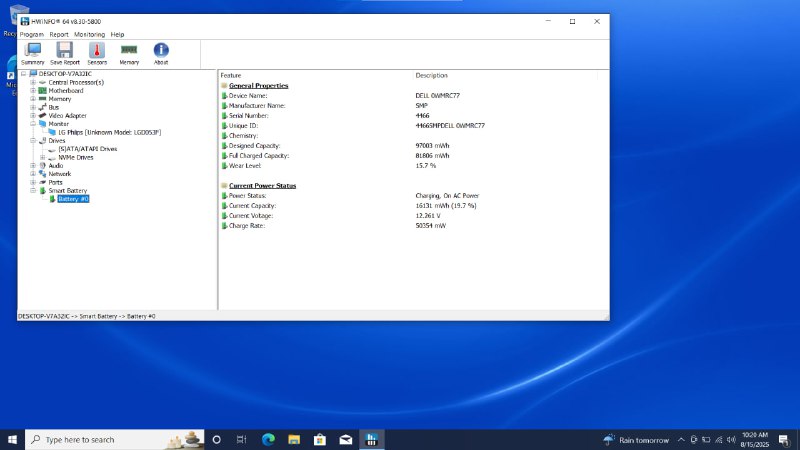Image resolution: width=800 pixels, height=450 pixels.
Task: Expand the Motherboard tree node
Action: pos(33,90)
